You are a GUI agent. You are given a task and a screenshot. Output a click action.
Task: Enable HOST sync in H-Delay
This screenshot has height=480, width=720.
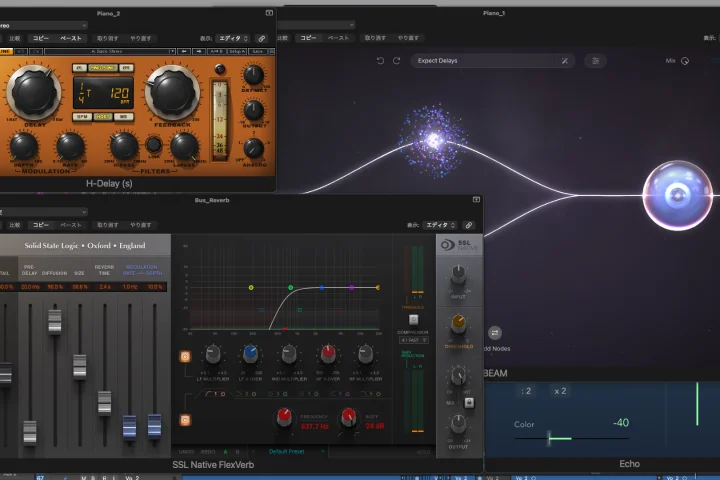point(102,117)
